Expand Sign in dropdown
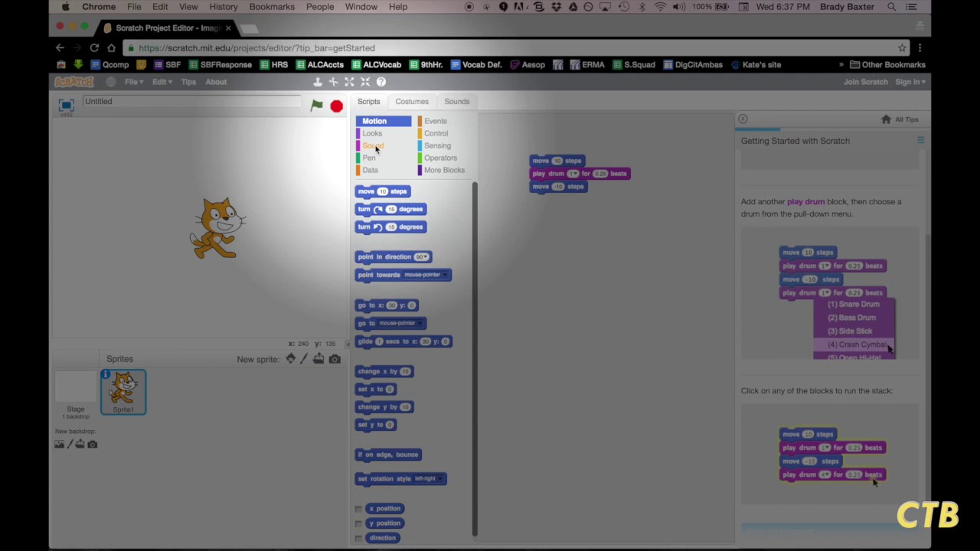Image resolution: width=980 pixels, height=551 pixels. 910,82
